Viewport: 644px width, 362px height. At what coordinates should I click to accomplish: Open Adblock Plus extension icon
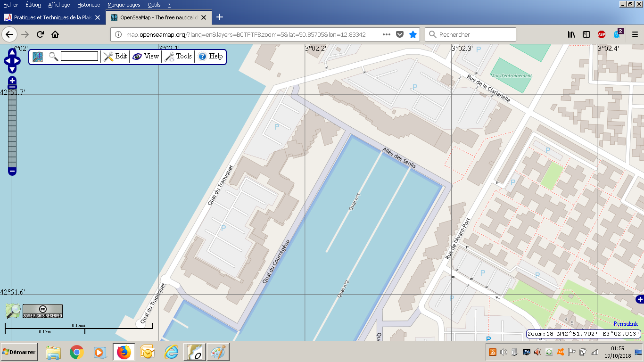[x=602, y=34]
